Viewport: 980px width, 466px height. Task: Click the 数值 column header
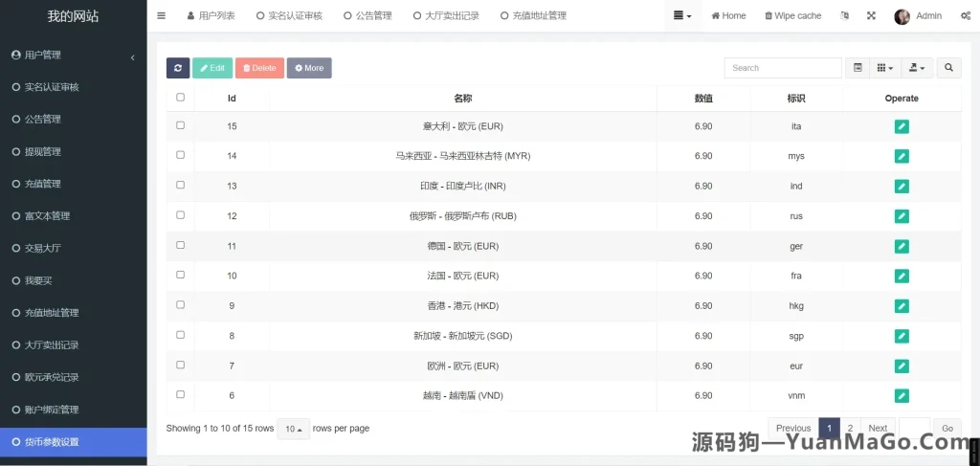(703, 98)
